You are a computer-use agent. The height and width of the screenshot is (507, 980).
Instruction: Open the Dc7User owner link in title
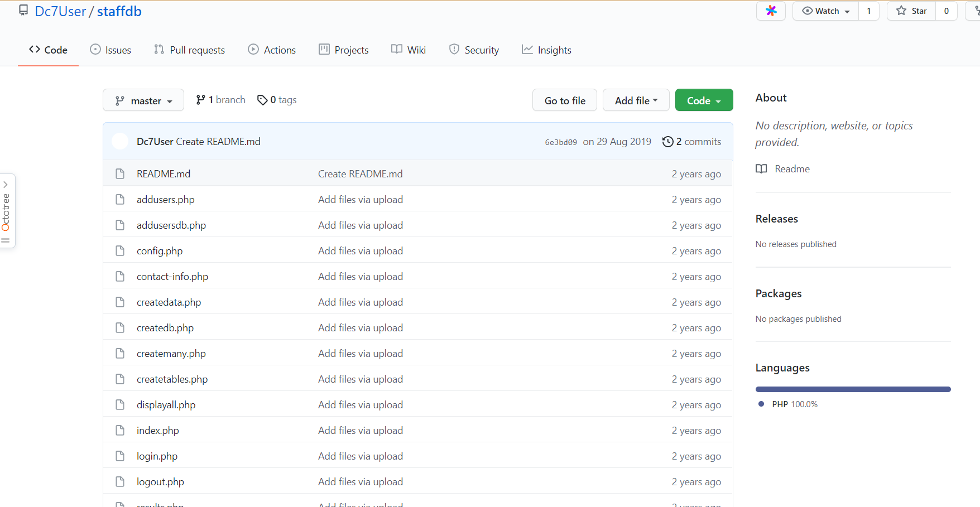(60, 11)
